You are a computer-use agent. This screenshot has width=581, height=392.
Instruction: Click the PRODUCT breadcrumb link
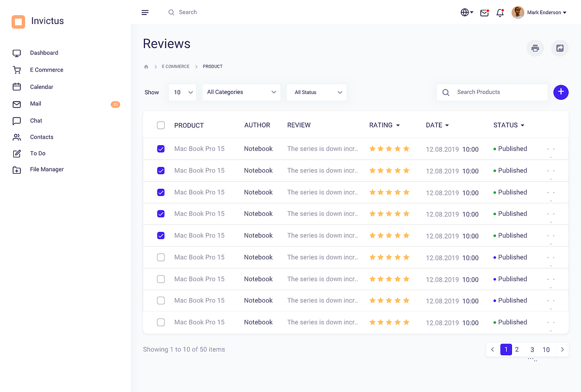point(213,67)
